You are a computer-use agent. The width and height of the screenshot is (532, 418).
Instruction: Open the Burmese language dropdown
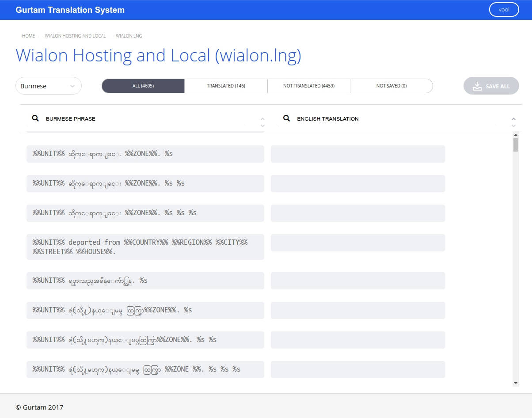[49, 86]
